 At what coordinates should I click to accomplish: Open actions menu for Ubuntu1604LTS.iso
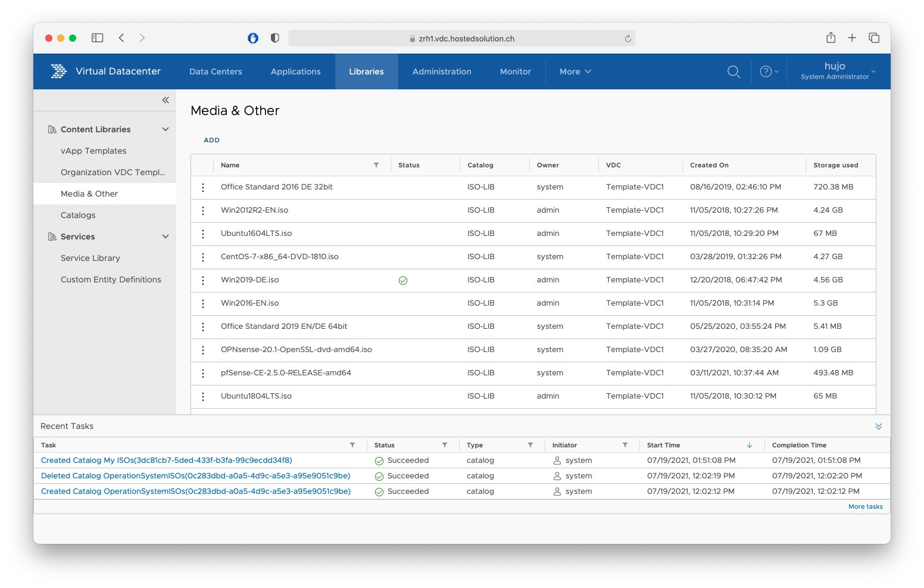[203, 234]
